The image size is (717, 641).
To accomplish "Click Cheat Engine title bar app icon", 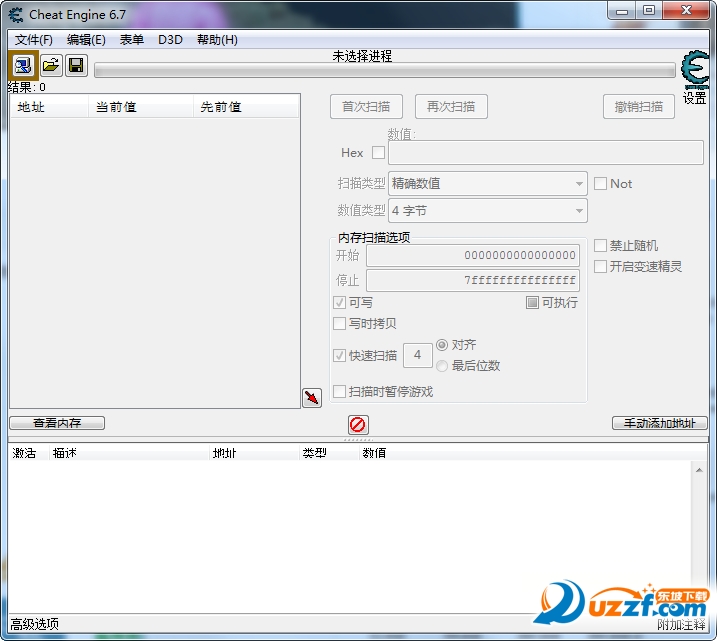I will tap(16, 15).
